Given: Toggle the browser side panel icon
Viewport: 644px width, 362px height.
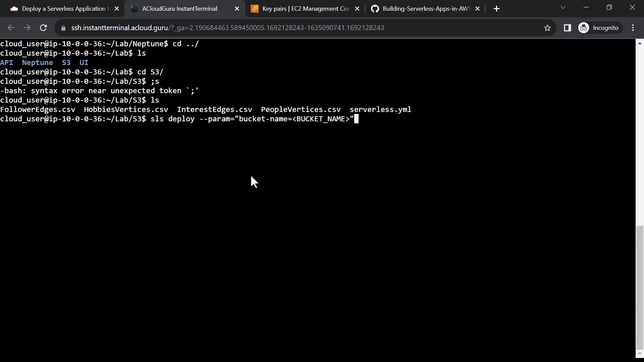Looking at the screenshot, I should (567, 28).
